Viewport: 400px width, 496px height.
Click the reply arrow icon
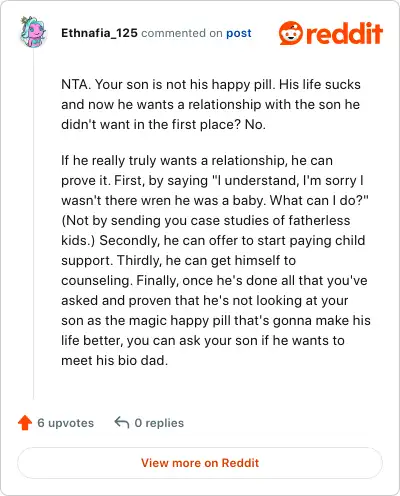click(122, 422)
